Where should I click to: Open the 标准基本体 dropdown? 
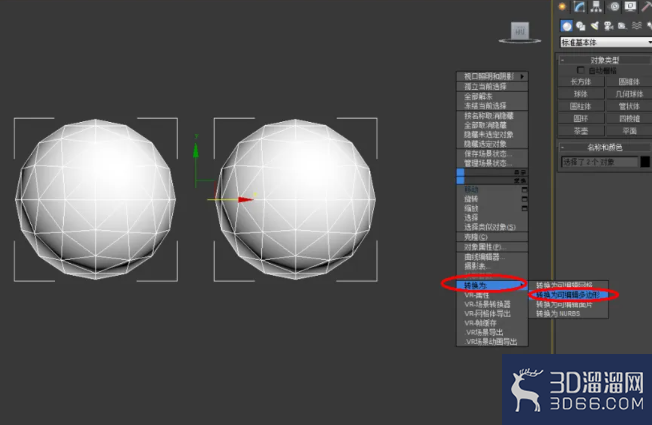605,42
